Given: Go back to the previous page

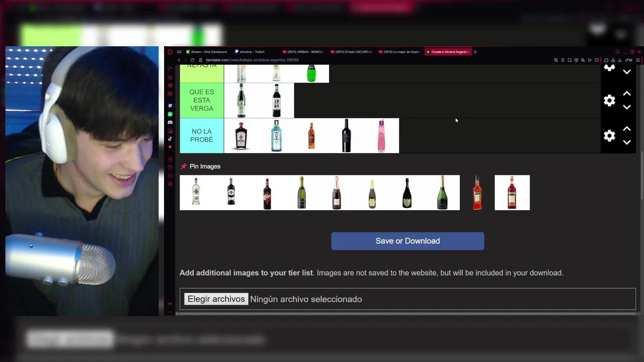Looking at the screenshot, I should [179, 60].
